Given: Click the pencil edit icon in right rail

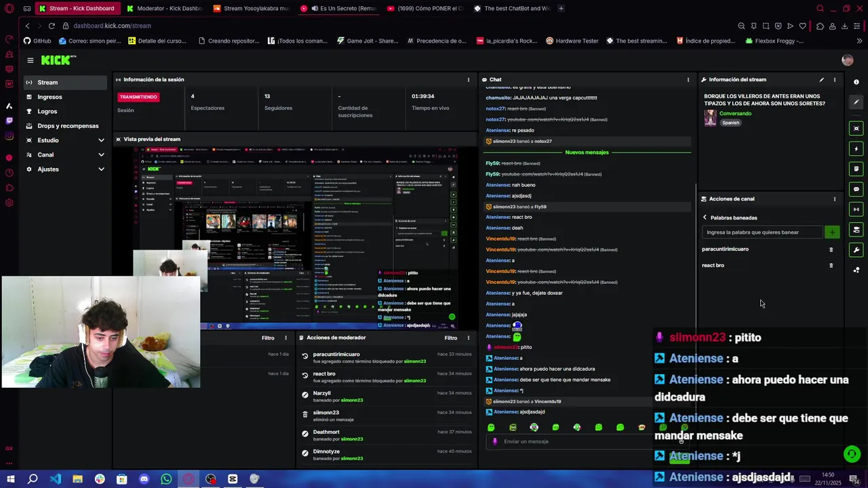Looking at the screenshot, I should tap(856, 102).
